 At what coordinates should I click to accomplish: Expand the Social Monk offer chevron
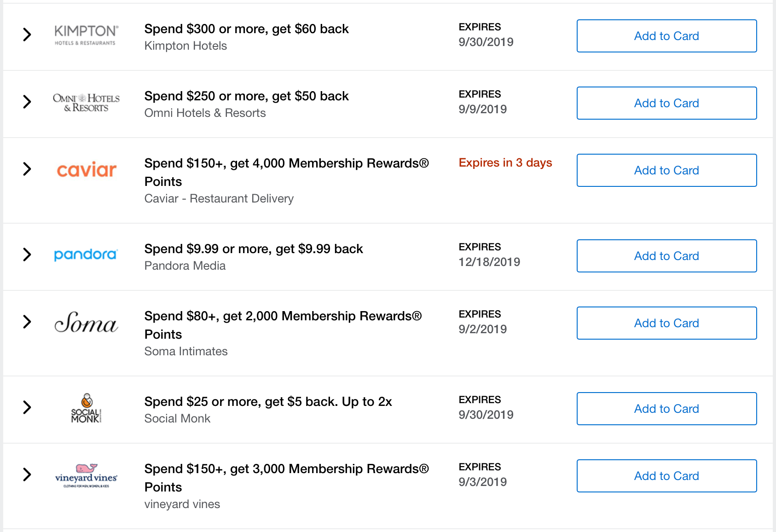tap(27, 407)
